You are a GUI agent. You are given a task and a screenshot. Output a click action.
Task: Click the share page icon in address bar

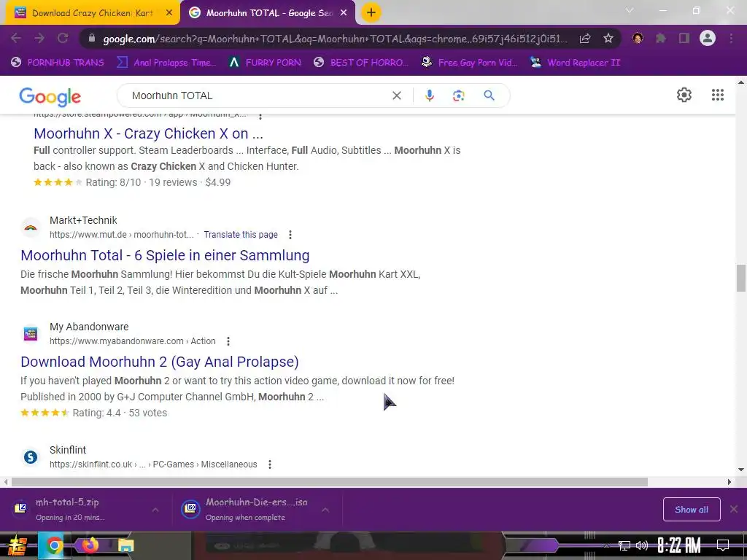coord(585,39)
